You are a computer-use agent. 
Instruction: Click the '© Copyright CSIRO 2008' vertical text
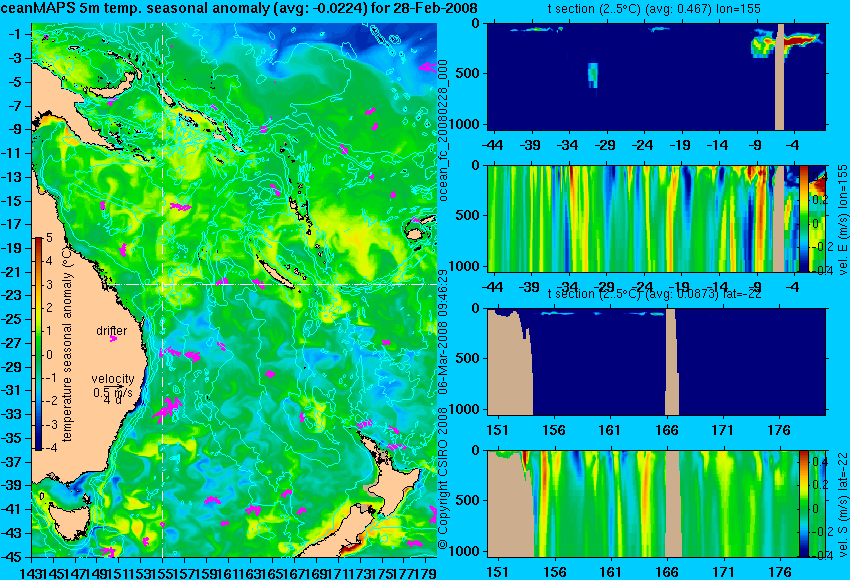443,477
